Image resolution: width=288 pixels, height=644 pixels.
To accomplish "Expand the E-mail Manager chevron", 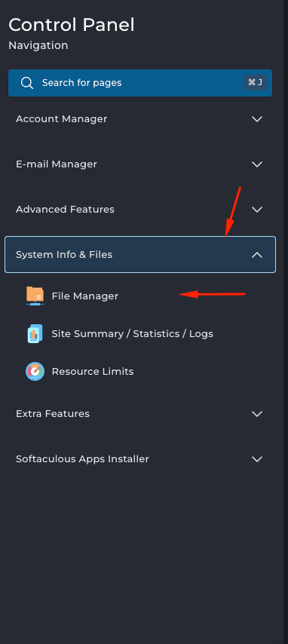I will (x=257, y=164).
